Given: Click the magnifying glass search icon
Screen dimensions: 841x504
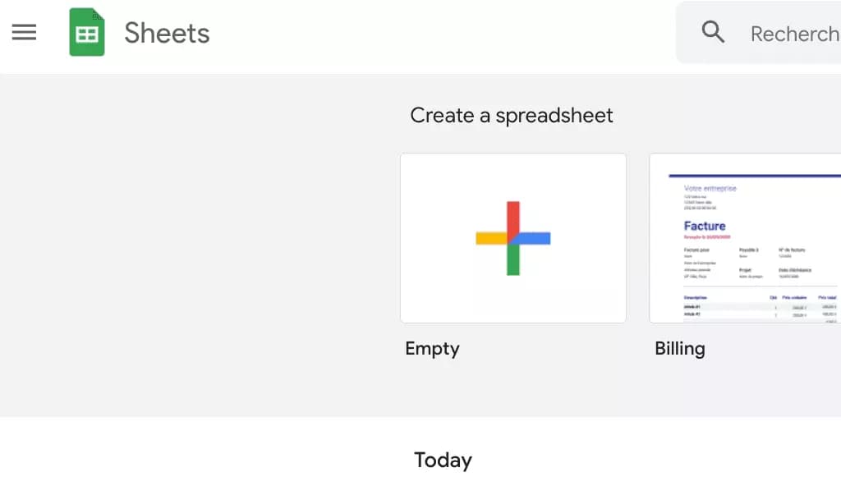Looking at the screenshot, I should click(x=713, y=32).
